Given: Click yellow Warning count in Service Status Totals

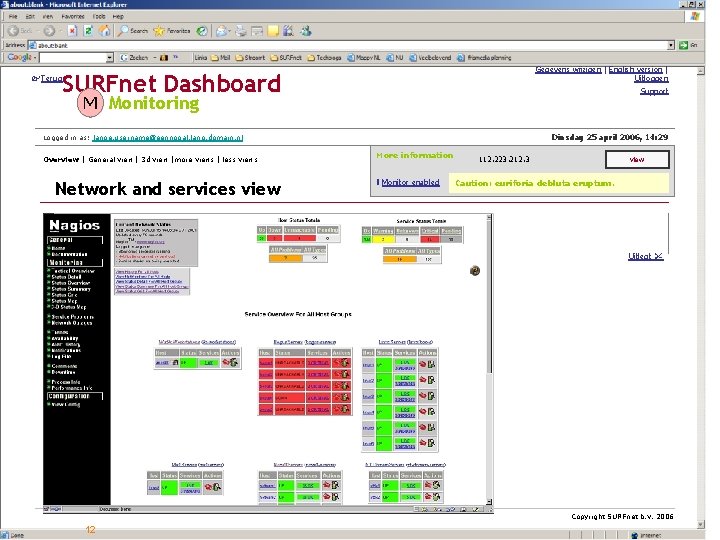Looking at the screenshot, I should [x=383, y=239].
